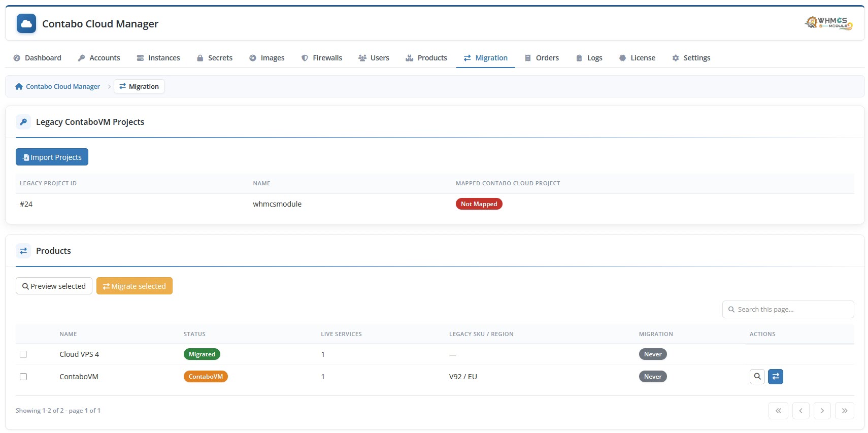Click the key icon beside Legacy ContaboVM Projects
This screenshot has width=868, height=433.
pos(23,122)
